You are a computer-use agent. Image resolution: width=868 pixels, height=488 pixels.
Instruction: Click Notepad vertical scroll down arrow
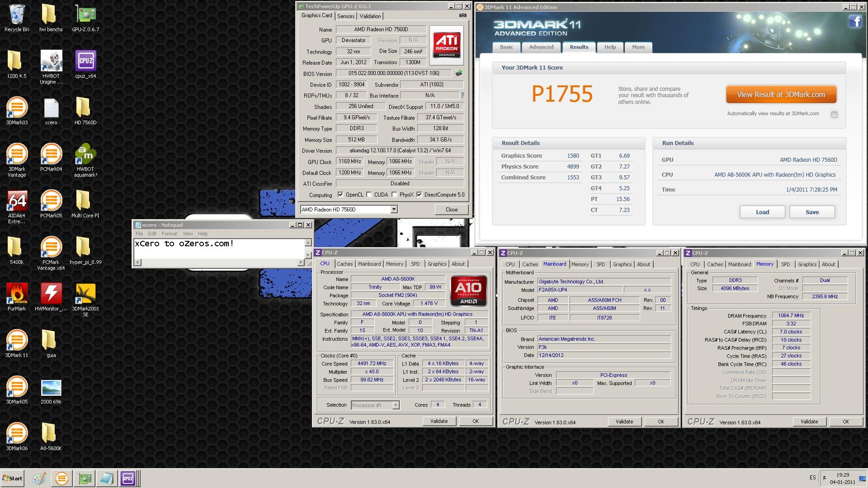[x=308, y=255]
